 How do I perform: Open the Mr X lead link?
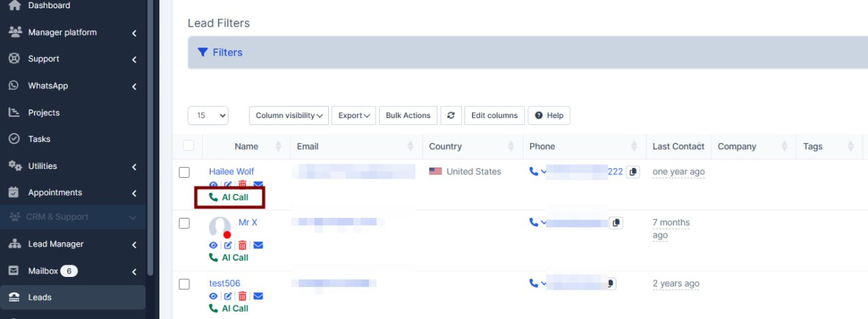pyautogui.click(x=248, y=222)
